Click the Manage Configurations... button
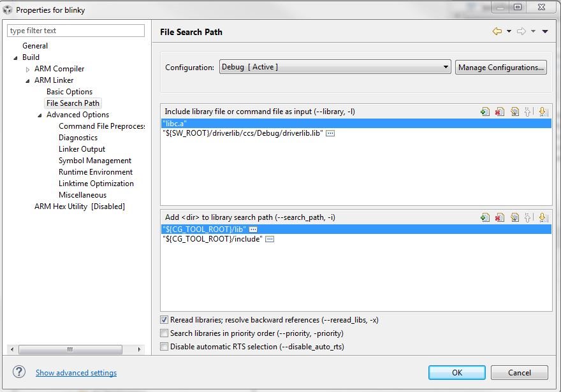Image resolution: width=561 pixels, height=392 pixels. coord(500,67)
